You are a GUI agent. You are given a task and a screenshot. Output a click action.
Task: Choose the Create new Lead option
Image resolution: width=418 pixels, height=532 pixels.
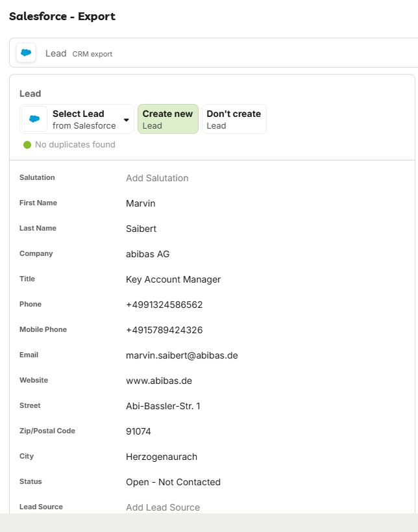pos(168,119)
